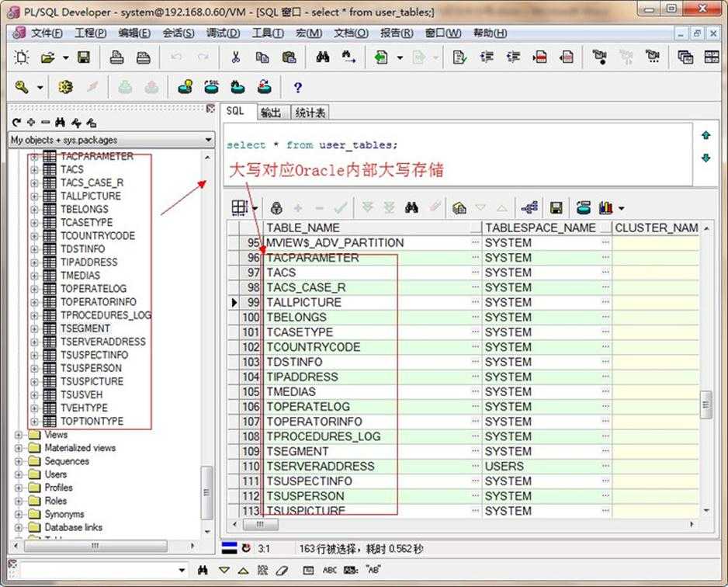Image resolution: width=728 pixels, height=587 pixels.
Task: Open the 报告(R) menu
Action: tap(397, 33)
